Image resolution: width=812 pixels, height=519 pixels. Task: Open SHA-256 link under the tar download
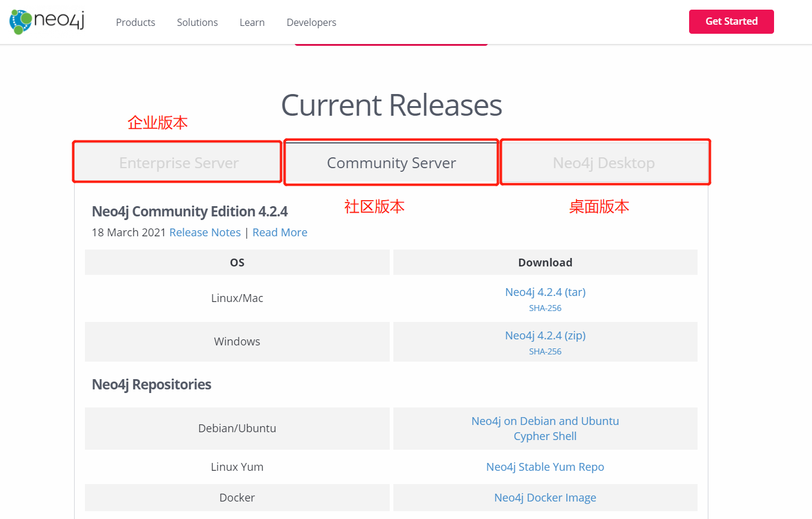point(545,308)
